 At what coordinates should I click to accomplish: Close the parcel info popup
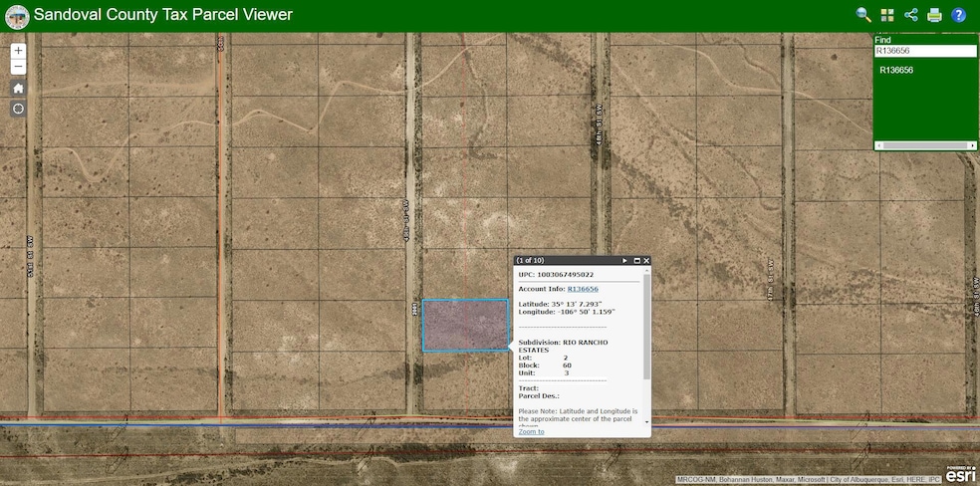point(646,261)
